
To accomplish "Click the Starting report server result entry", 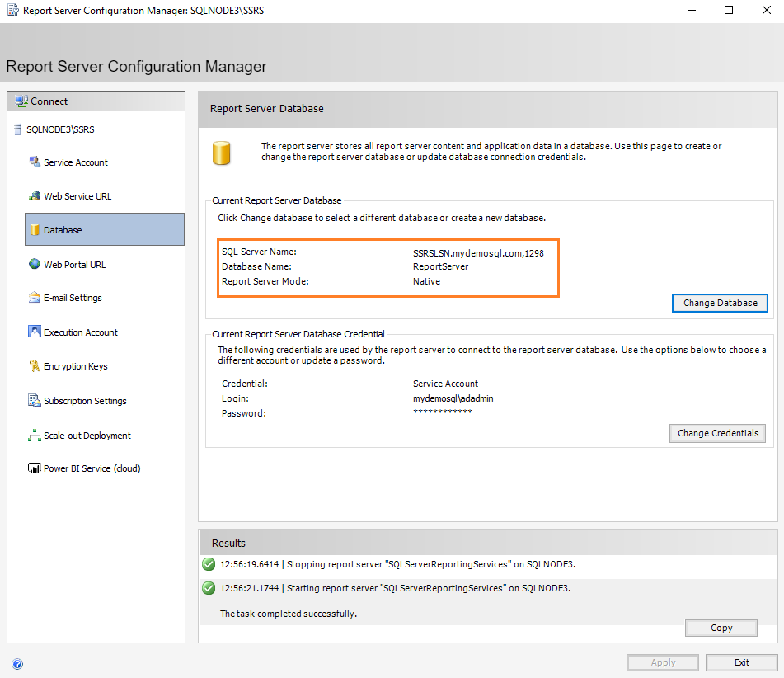I will coord(397,588).
